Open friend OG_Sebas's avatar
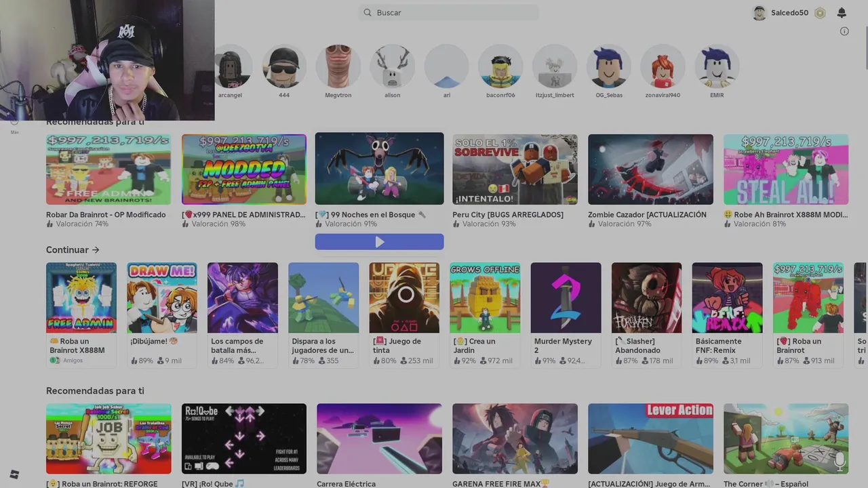Viewport: 868px width, 488px height. (609, 66)
